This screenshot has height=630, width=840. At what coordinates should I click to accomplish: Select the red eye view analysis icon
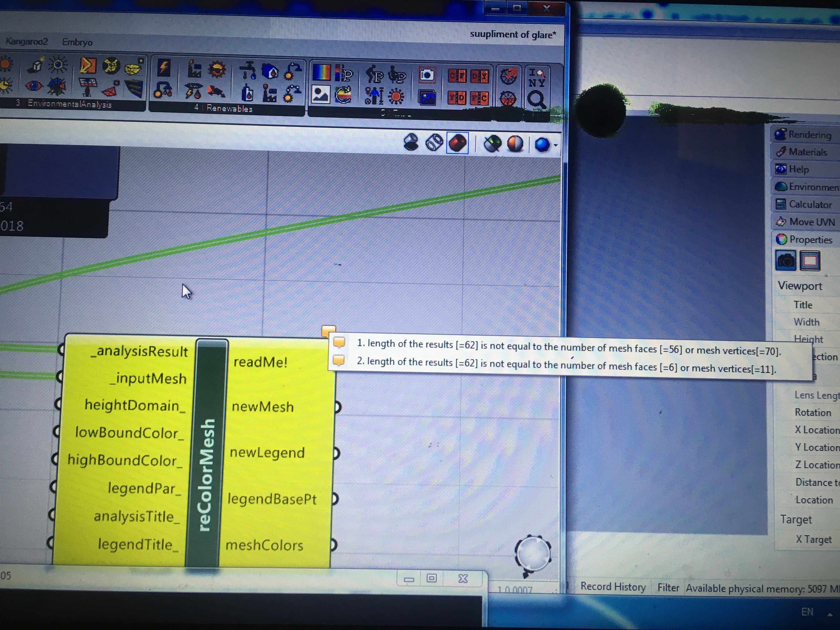pos(34,86)
